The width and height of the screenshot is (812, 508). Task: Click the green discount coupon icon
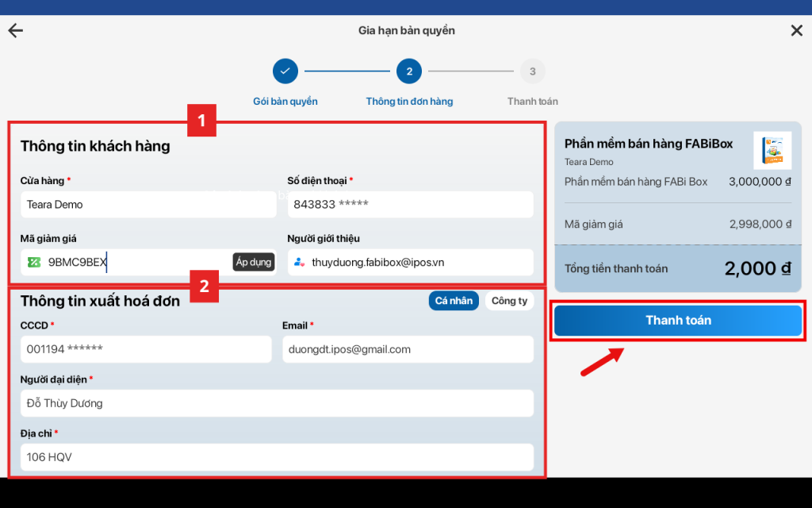point(34,262)
